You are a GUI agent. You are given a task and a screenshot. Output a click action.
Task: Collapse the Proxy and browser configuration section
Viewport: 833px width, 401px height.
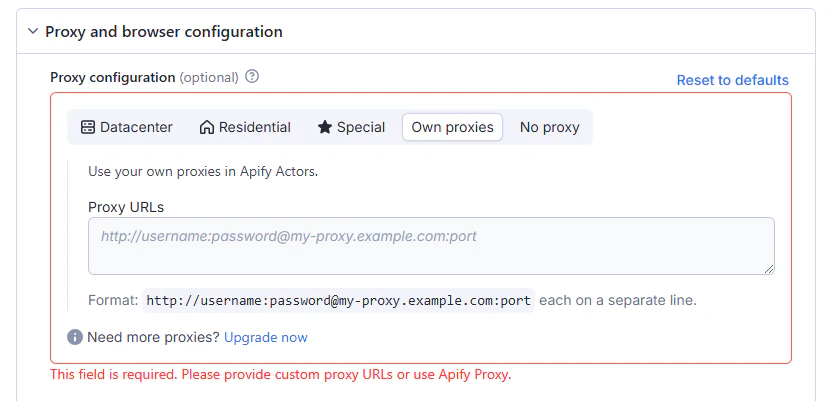32,32
